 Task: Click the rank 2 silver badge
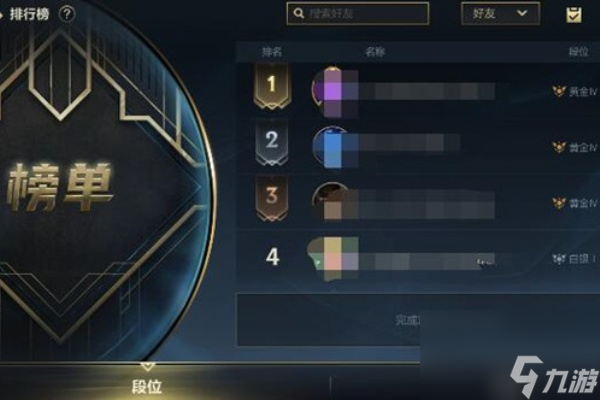(272, 142)
